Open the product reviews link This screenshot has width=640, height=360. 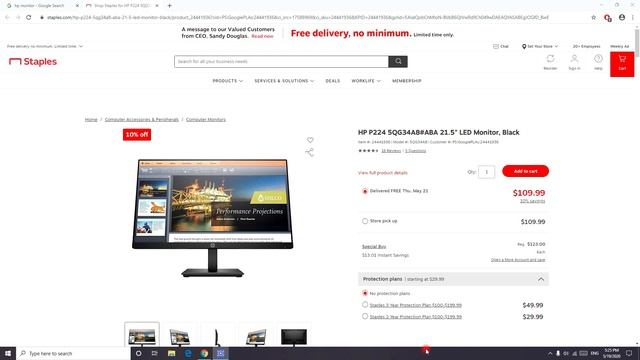pyautogui.click(x=391, y=151)
